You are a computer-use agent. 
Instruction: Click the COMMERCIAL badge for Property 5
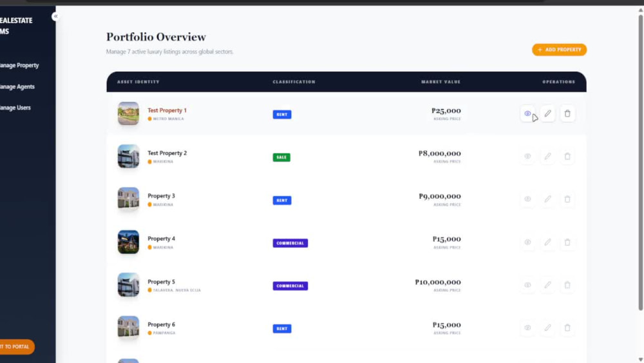click(x=290, y=286)
